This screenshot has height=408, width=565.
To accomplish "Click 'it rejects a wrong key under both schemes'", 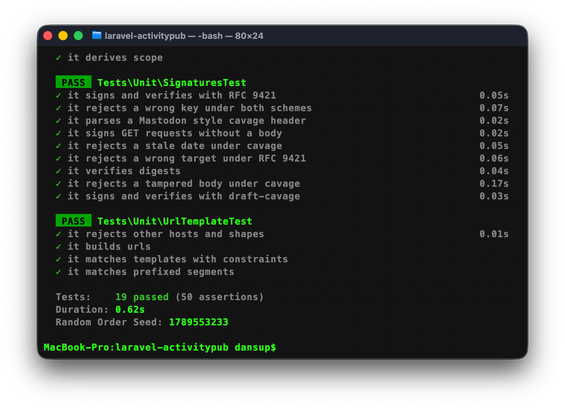I will click(x=190, y=108).
